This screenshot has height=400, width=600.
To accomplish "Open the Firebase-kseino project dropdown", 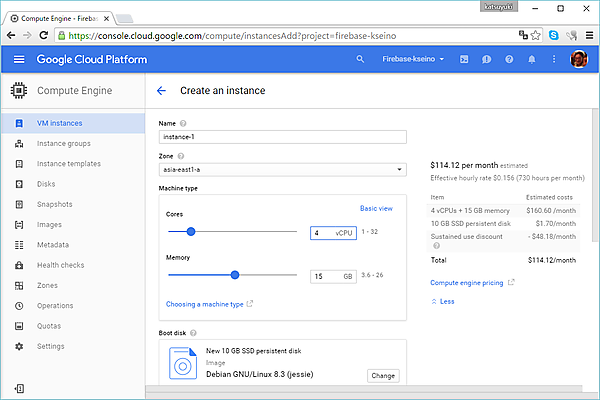I will (x=411, y=60).
